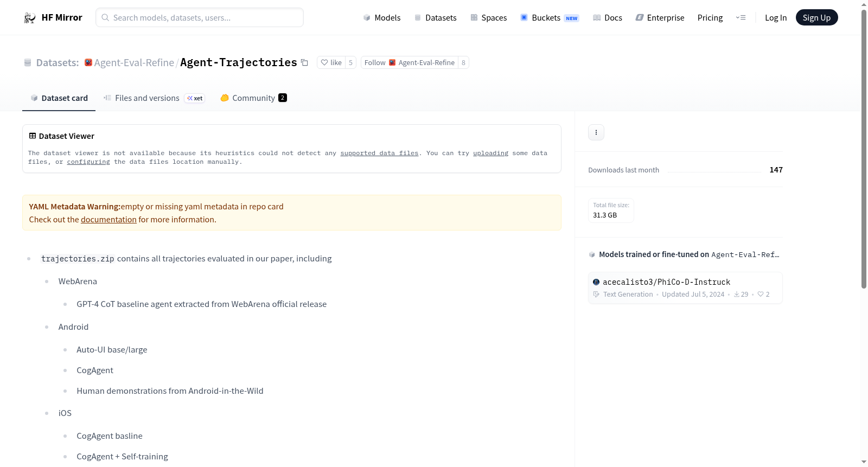The width and height of the screenshot is (868, 467).
Task: Follow the uploading link
Action: pos(491,153)
